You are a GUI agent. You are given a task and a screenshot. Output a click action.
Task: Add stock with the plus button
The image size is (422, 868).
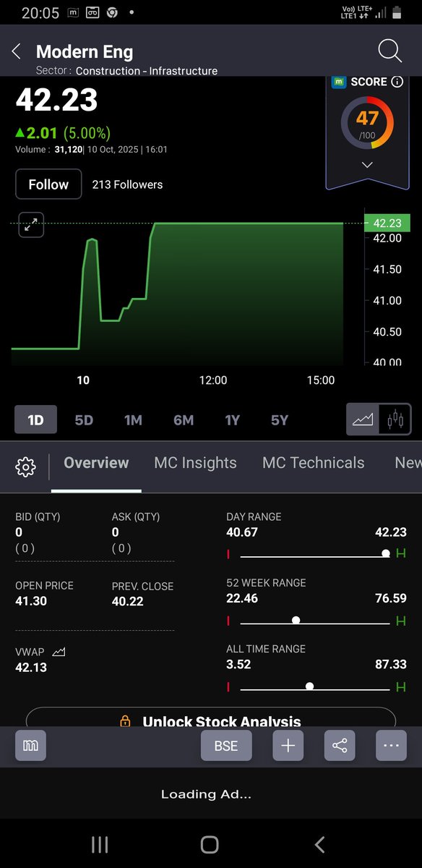tap(288, 746)
